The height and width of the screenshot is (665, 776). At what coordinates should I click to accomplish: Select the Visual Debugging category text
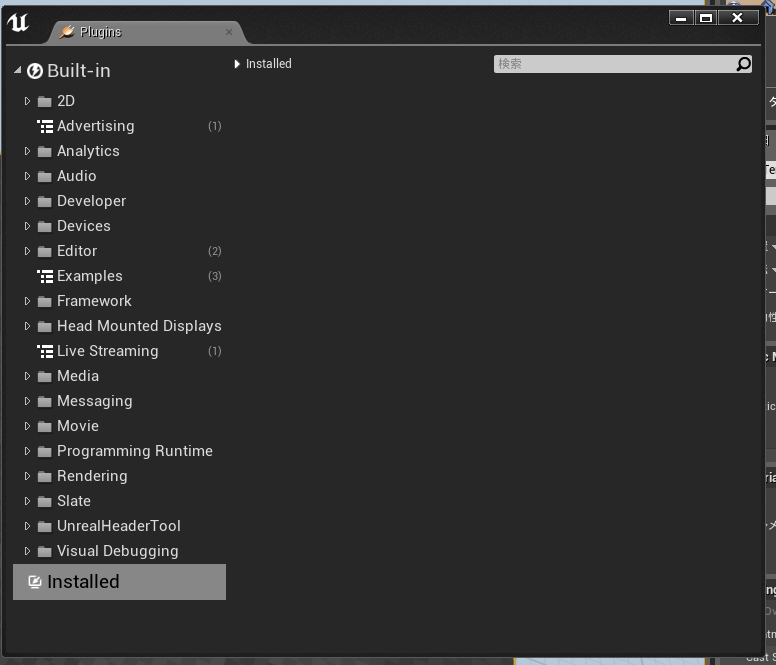(x=118, y=551)
